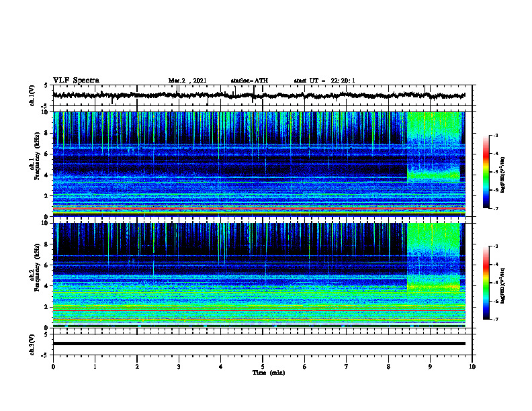Click the ch.1 spectrogram color scale bar
Viewport: 532px width, 411px height.
point(486,172)
